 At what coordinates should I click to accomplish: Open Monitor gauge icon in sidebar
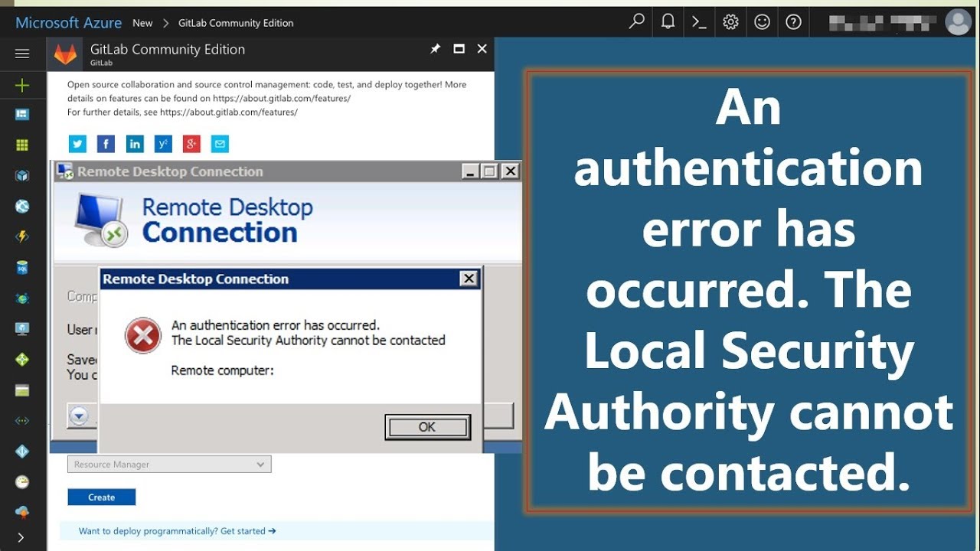tap(22, 482)
